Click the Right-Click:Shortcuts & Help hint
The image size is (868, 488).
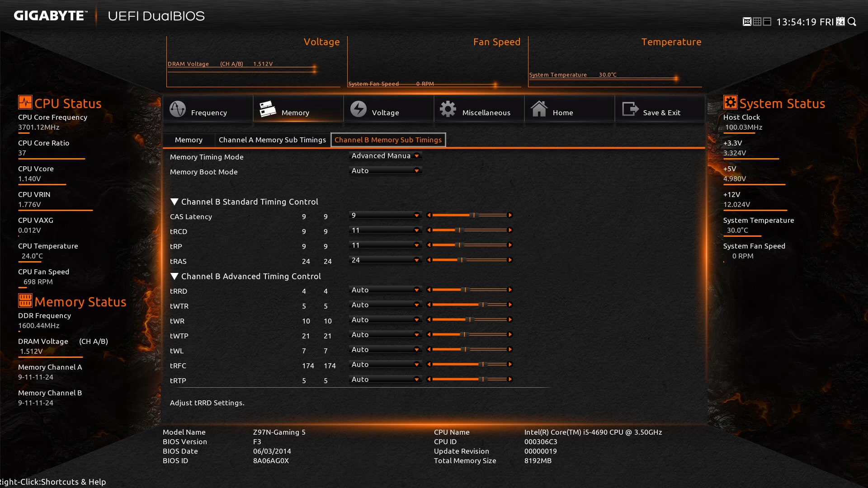pos(53,482)
